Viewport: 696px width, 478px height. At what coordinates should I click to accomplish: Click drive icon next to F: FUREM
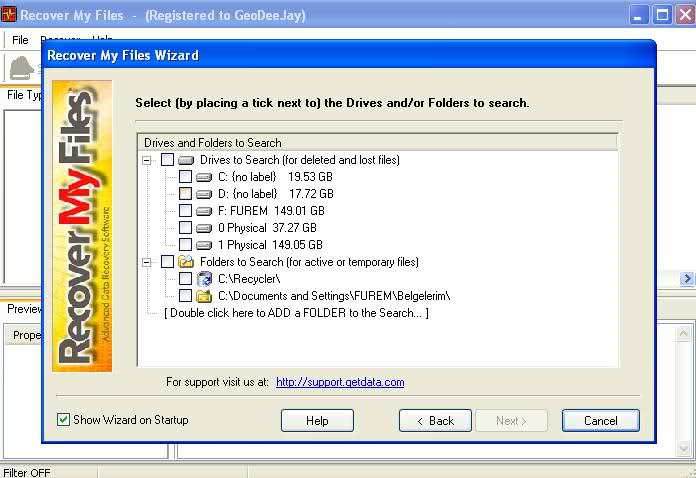pyautogui.click(x=204, y=211)
